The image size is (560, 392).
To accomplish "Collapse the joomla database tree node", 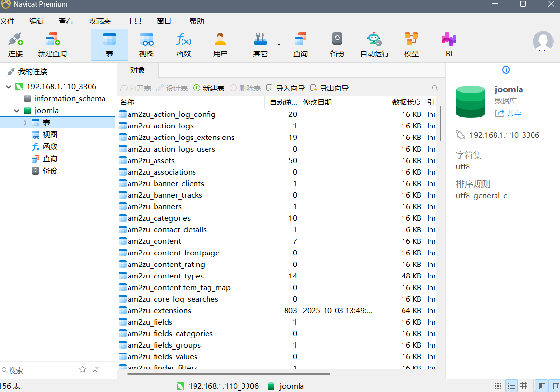I will (17, 111).
